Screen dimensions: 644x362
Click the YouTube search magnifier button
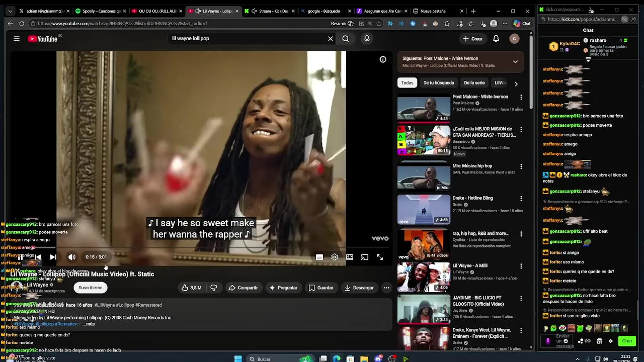[x=346, y=39]
